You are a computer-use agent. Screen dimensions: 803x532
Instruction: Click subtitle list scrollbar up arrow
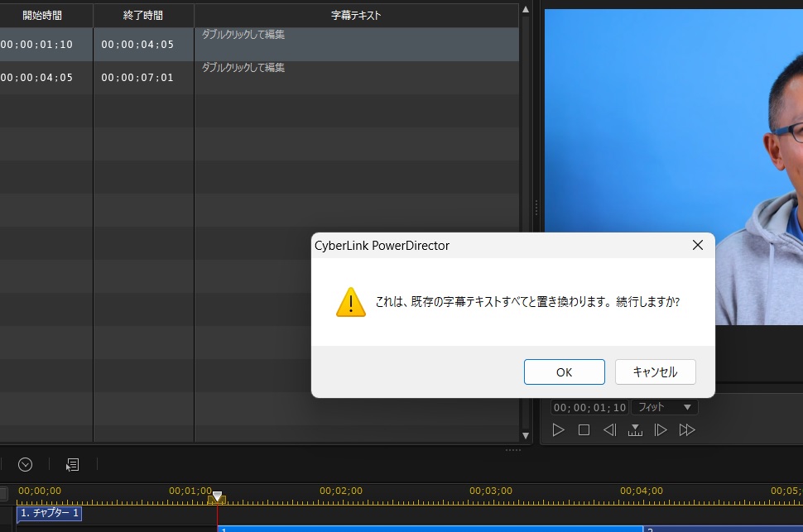[x=526, y=9]
